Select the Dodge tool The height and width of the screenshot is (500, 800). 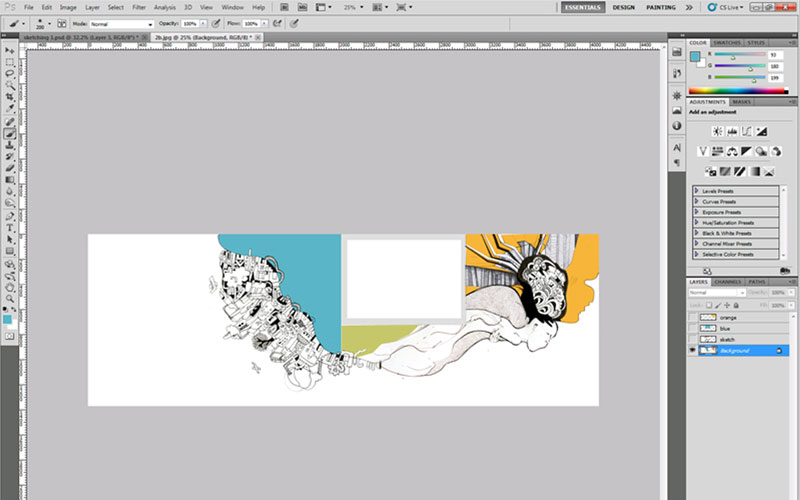tap(10, 203)
